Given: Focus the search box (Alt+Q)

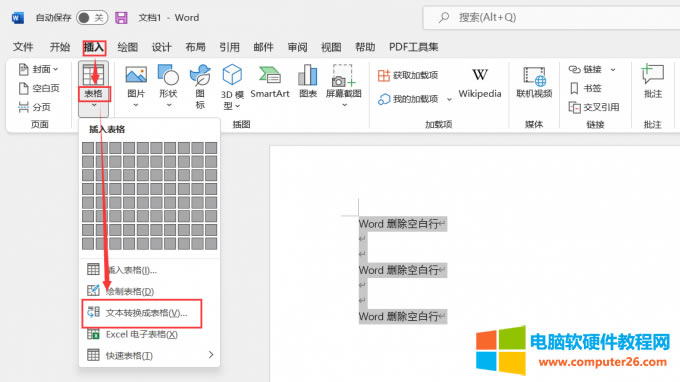Looking at the screenshot, I should [551, 18].
